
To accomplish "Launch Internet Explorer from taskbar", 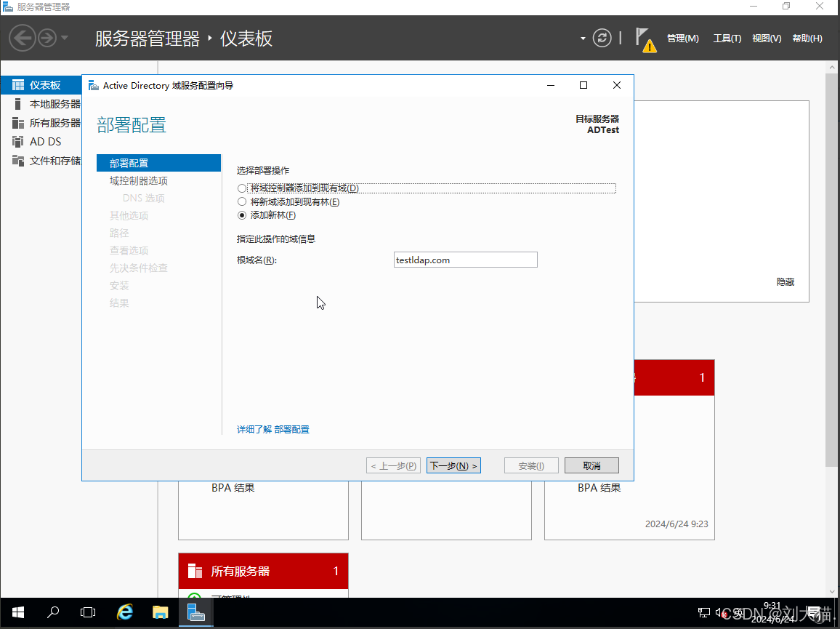I will [125, 612].
